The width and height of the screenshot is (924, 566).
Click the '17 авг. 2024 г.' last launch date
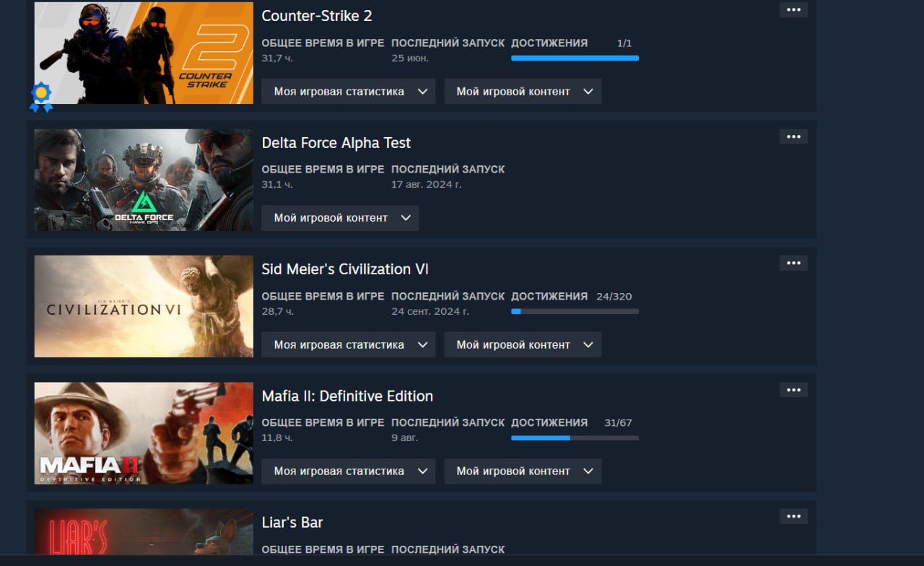tap(427, 185)
